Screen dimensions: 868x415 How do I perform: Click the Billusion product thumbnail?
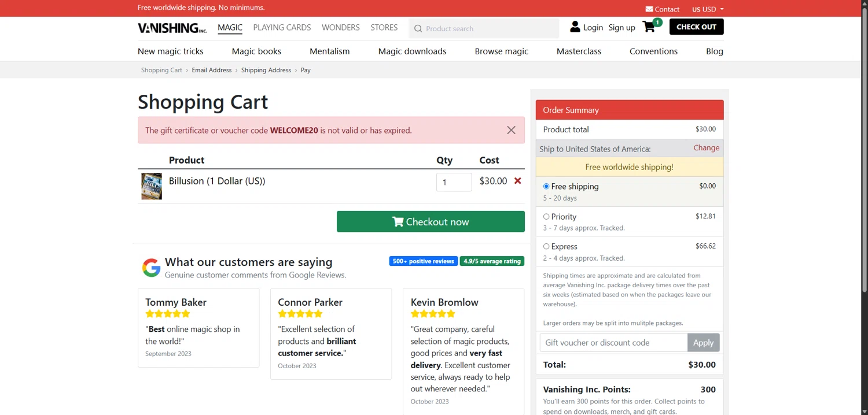coord(152,186)
